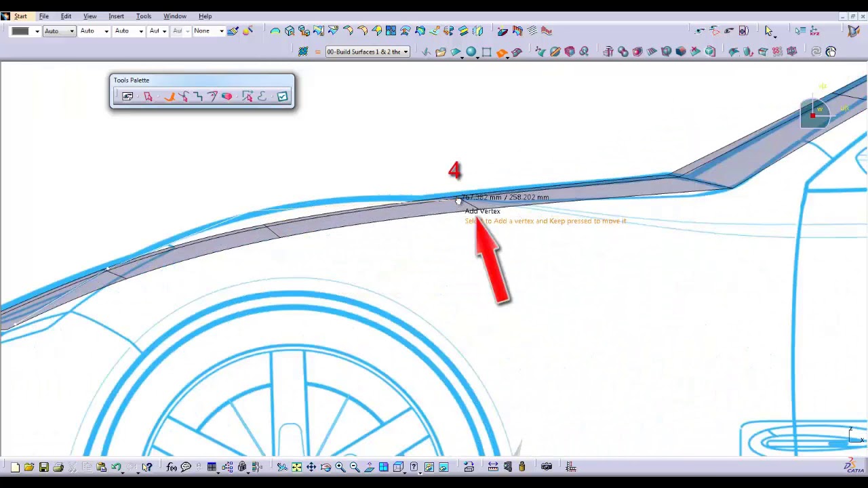Click the selection arrow icon
The width and height of the screenshot is (868, 488).
point(768,30)
